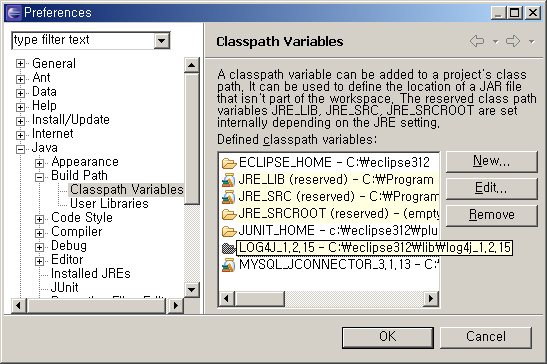Image resolution: width=547 pixels, height=364 pixels.
Task: Collapse the Build Path node
Action: coord(39,177)
